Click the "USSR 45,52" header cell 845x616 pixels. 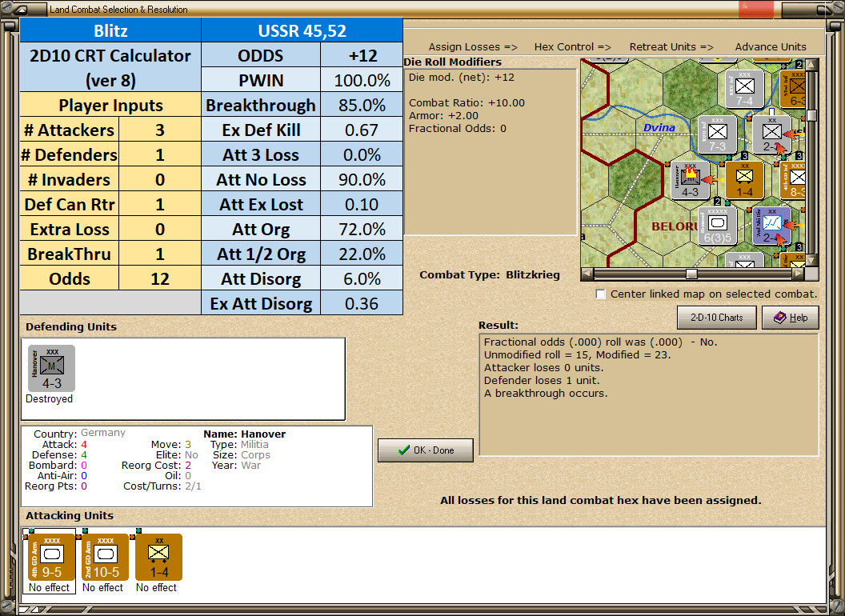(302, 30)
